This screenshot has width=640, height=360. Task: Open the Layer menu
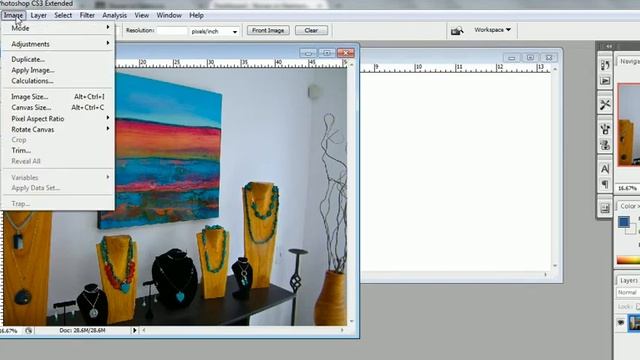click(x=38, y=16)
